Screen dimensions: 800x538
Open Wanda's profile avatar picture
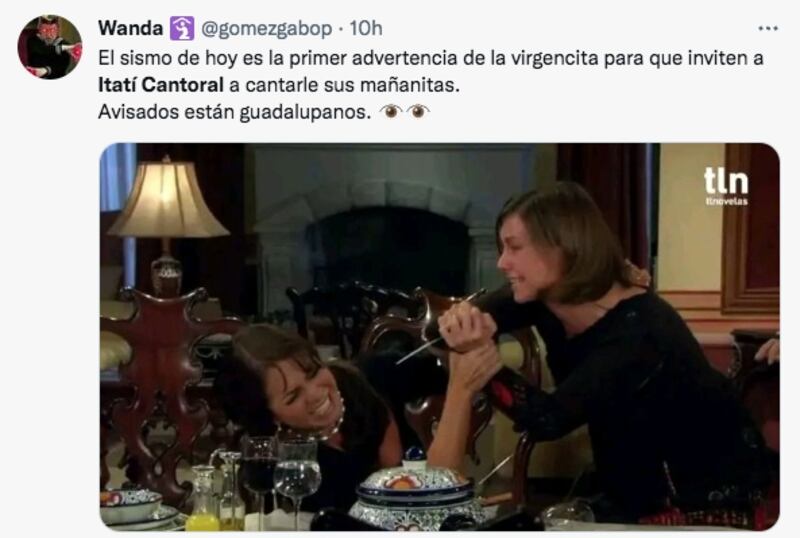49,47
